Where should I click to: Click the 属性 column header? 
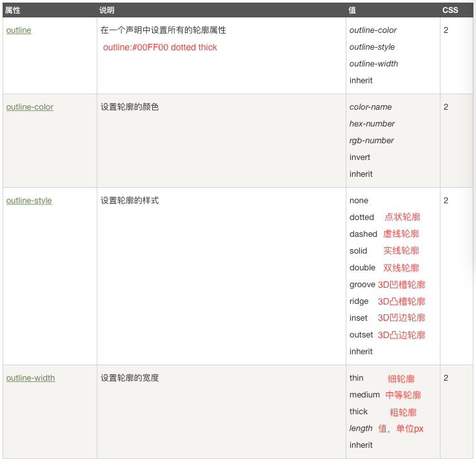(13, 10)
